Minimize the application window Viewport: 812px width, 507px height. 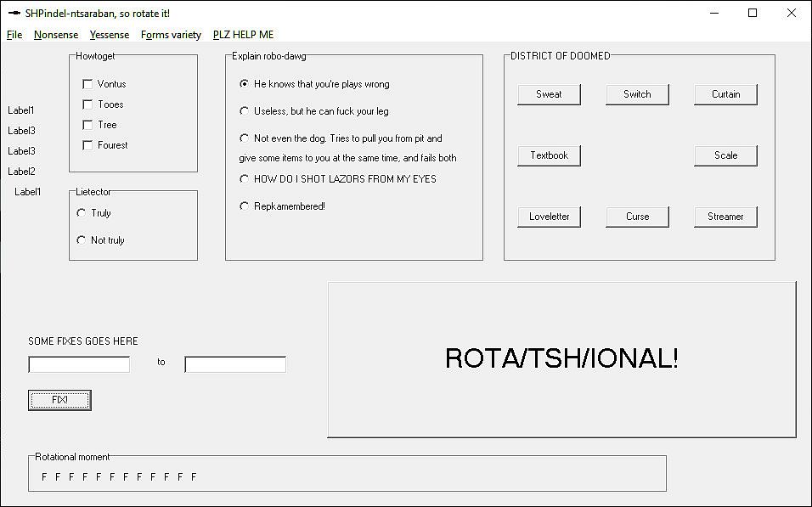point(714,13)
